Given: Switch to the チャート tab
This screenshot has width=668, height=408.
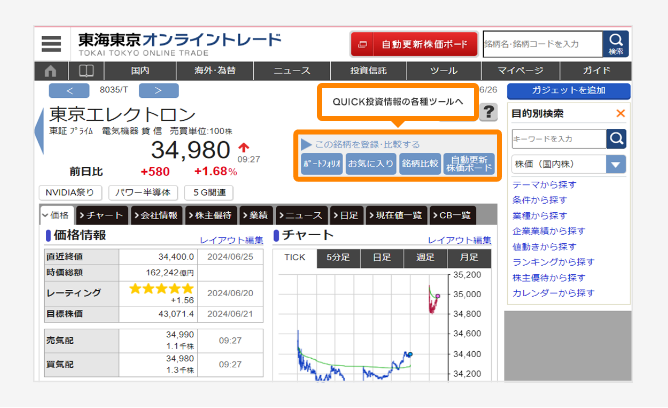Looking at the screenshot, I should tap(102, 215).
